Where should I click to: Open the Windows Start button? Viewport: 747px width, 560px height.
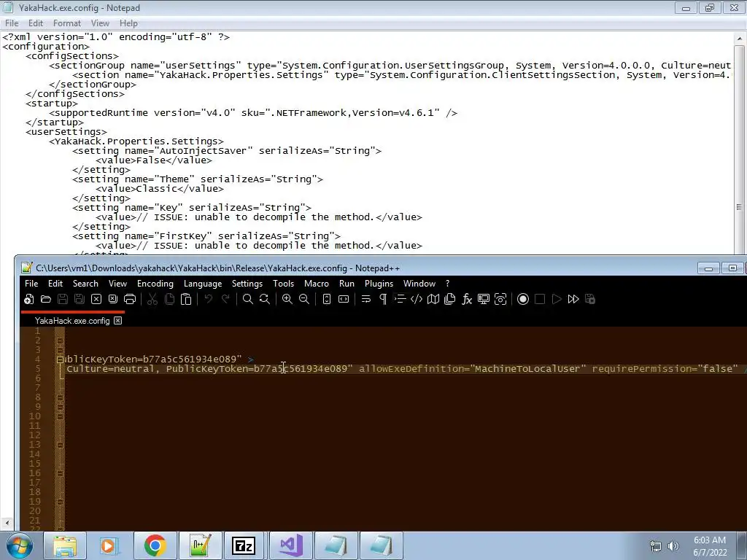click(20, 545)
